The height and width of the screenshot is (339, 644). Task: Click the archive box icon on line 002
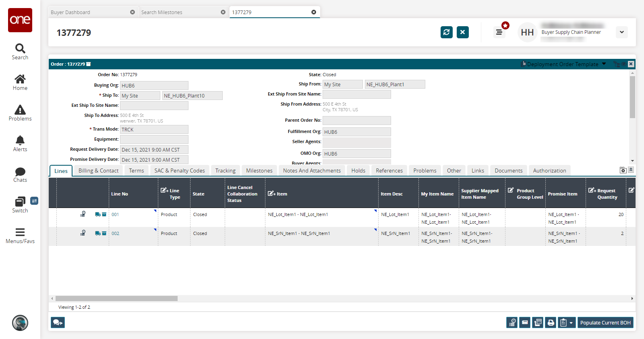[104, 233]
